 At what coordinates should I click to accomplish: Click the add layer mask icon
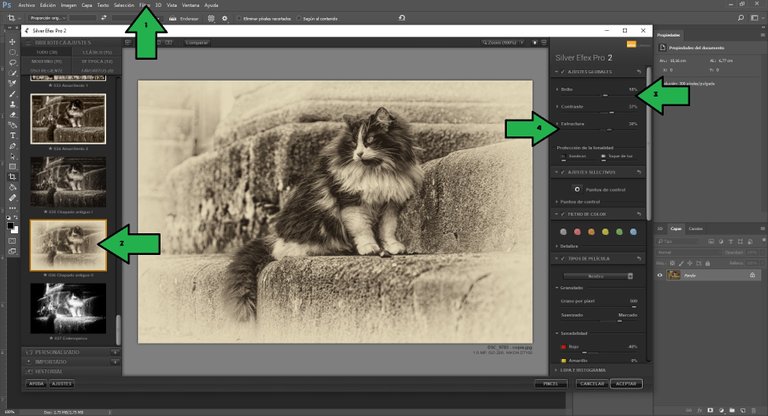click(x=710, y=410)
